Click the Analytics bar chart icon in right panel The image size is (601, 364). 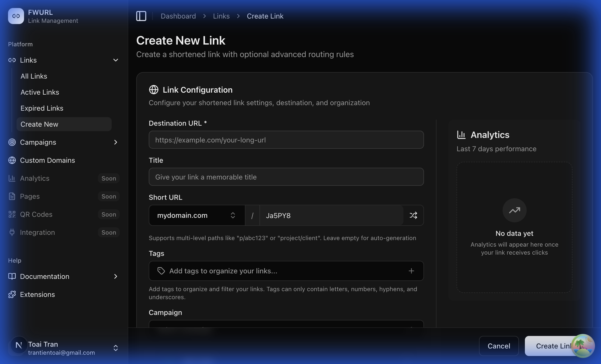click(x=462, y=134)
